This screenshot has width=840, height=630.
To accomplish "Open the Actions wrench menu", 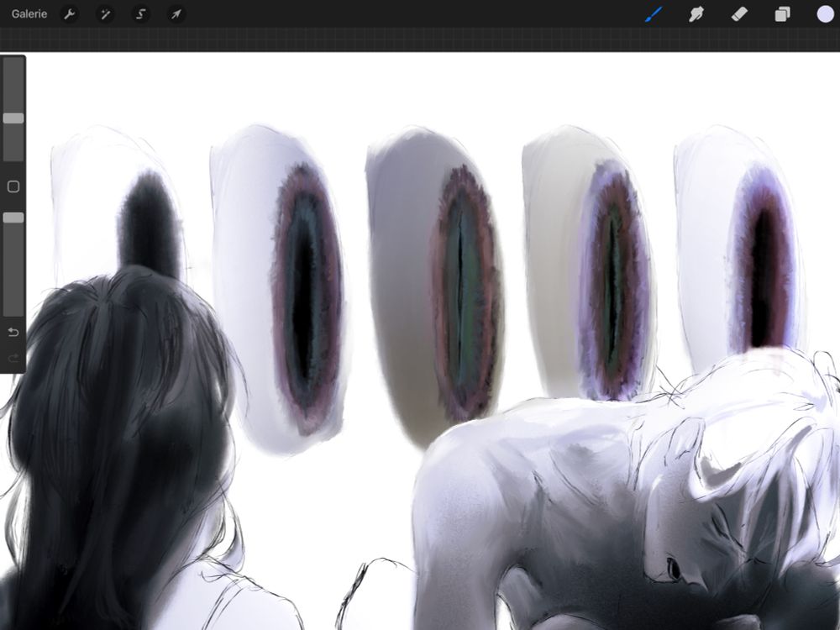I will click(69, 14).
